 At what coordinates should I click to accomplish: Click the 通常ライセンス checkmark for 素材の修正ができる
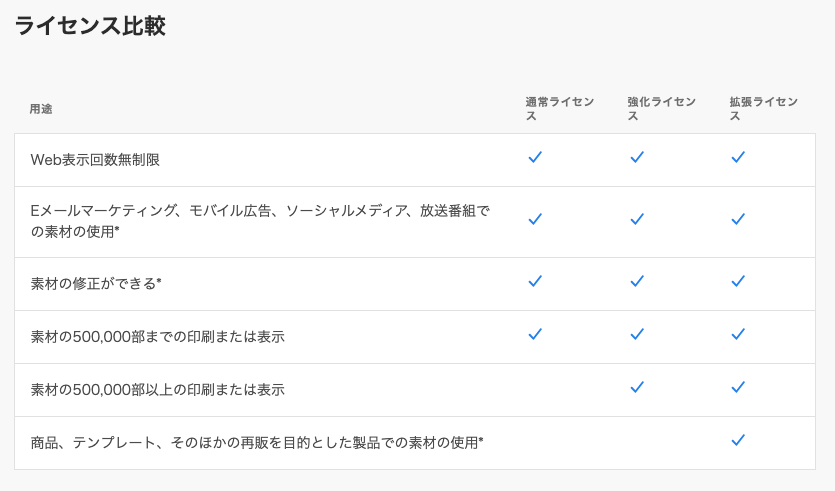pos(535,281)
